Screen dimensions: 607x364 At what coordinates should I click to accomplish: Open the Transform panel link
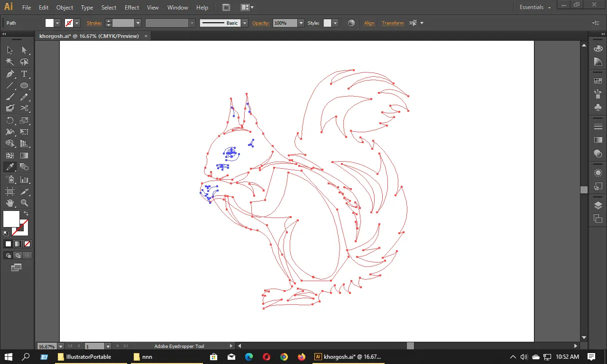(x=393, y=23)
